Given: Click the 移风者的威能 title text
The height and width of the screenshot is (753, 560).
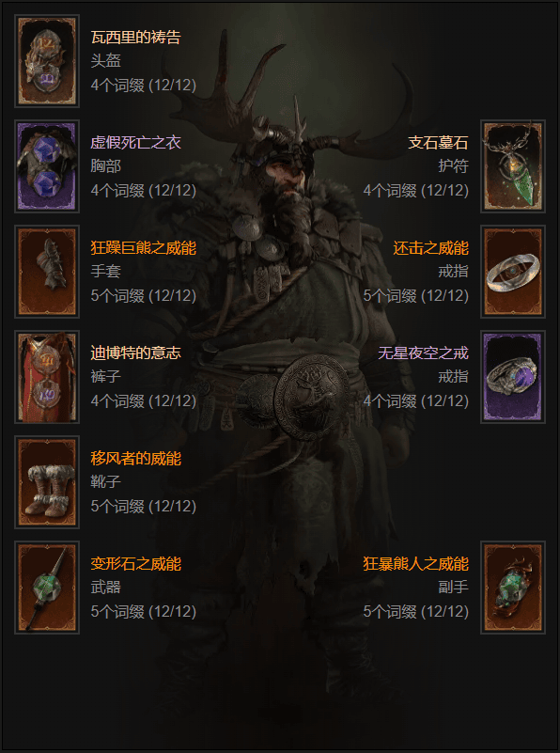Looking at the screenshot, I should (136, 459).
